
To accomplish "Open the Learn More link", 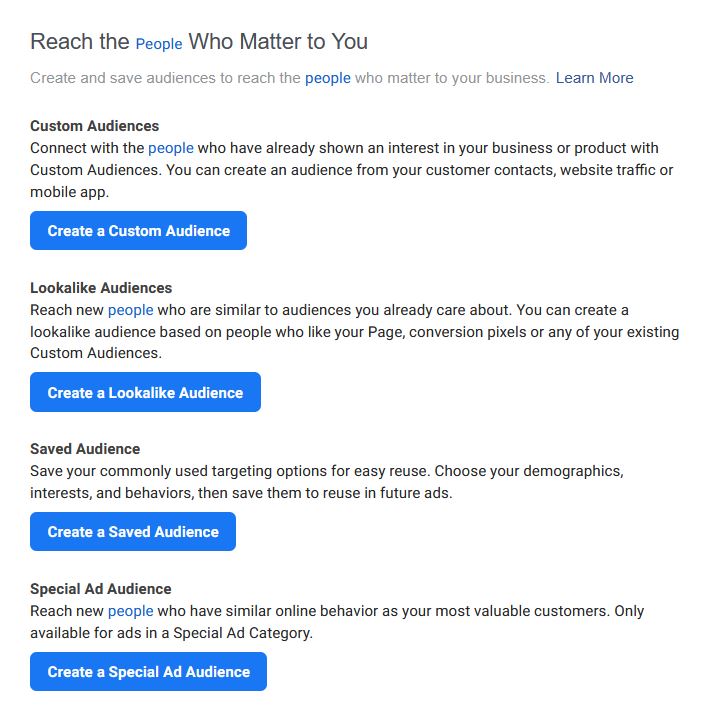I will coord(595,78).
